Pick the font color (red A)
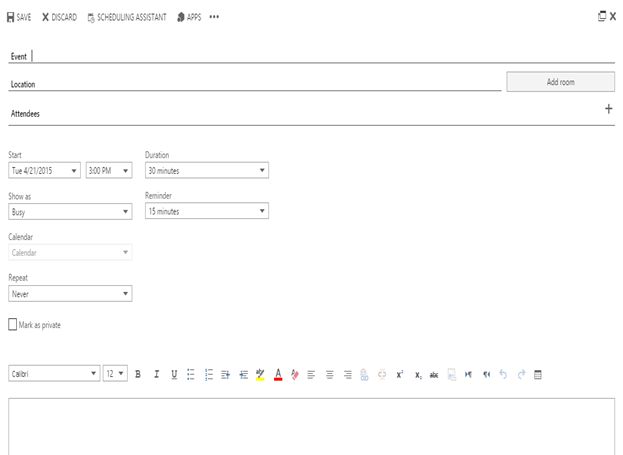This screenshot has width=623, height=455. 278,374
